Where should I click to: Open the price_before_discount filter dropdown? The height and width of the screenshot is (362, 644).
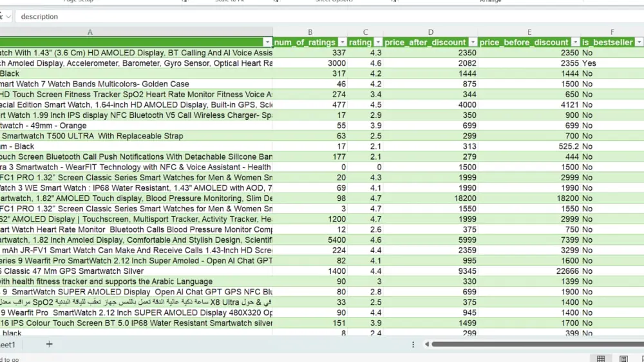tap(575, 43)
